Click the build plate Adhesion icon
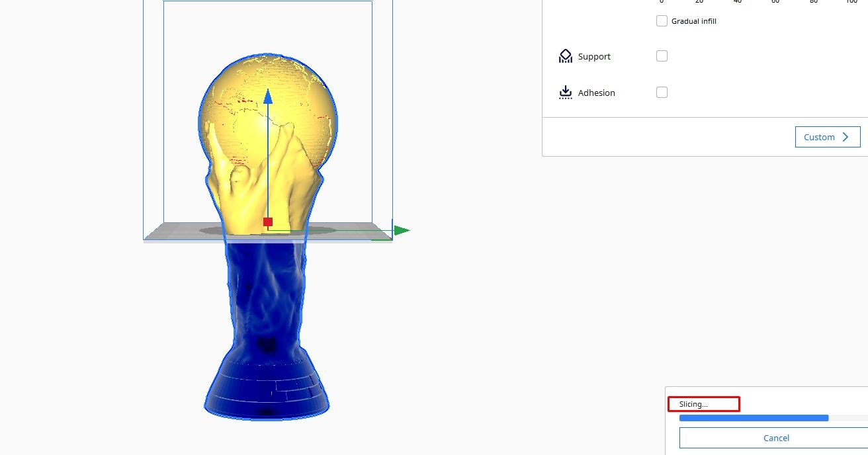Image resolution: width=868 pixels, height=455 pixels. point(565,92)
